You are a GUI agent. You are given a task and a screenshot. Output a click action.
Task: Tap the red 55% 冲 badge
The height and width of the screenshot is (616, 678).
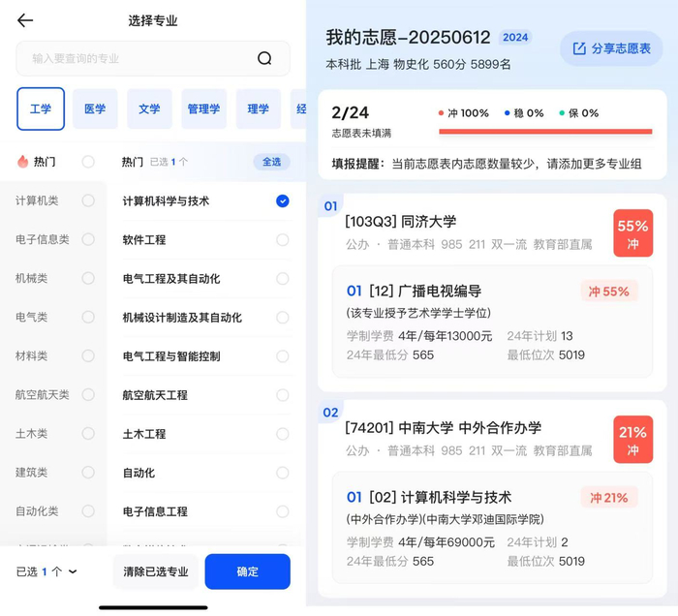tap(633, 233)
